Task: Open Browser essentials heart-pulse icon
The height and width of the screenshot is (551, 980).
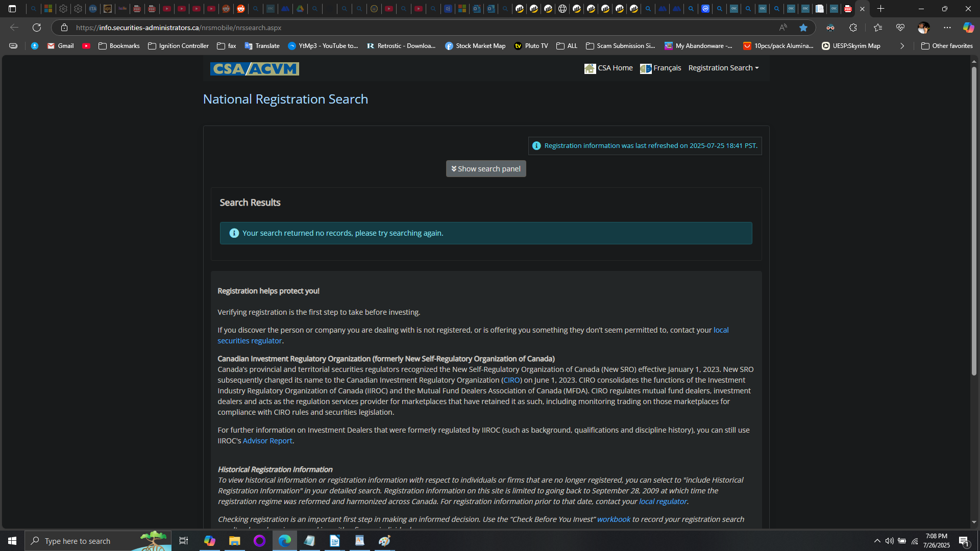Action: (900, 28)
